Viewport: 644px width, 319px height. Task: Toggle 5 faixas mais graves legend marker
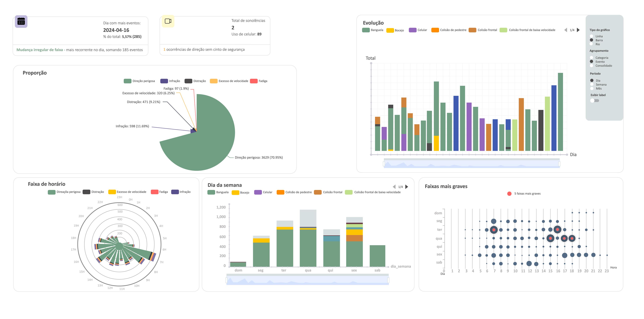coord(509,194)
